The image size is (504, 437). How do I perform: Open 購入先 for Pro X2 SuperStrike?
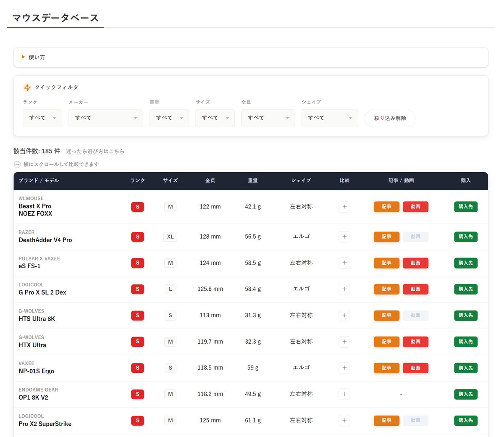click(x=466, y=421)
